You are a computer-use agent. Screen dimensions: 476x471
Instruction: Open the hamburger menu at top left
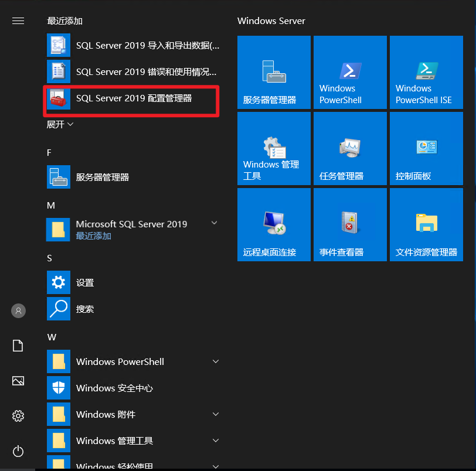point(18,21)
